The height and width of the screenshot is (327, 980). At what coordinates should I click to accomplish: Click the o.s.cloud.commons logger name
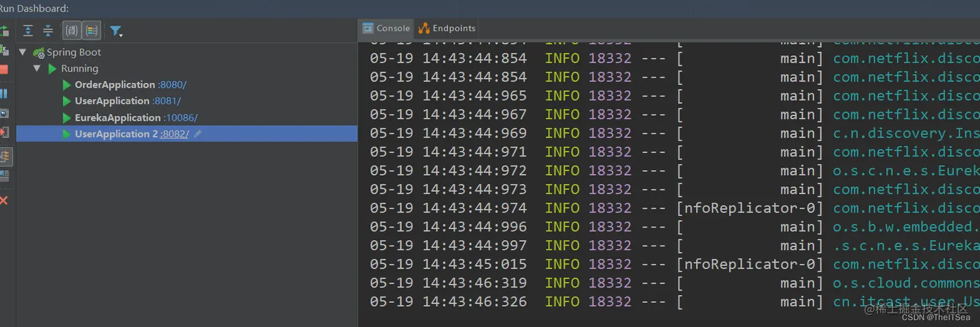tap(906, 284)
